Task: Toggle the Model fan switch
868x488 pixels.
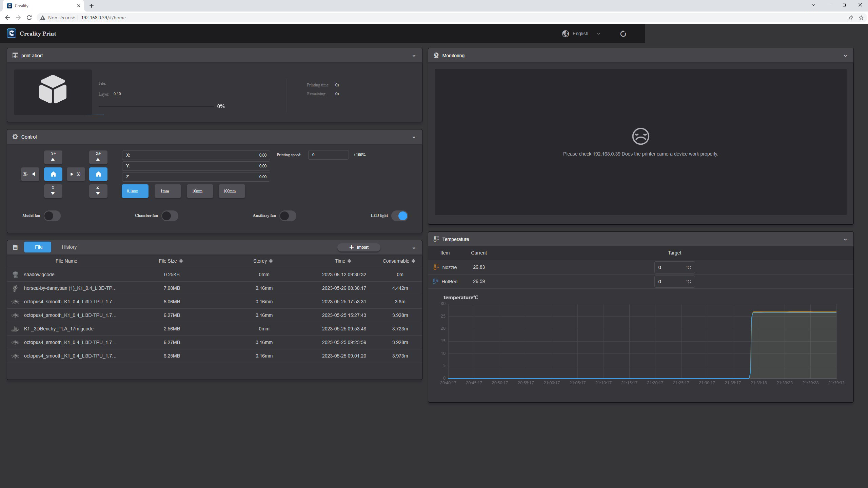Action: tap(52, 216)
